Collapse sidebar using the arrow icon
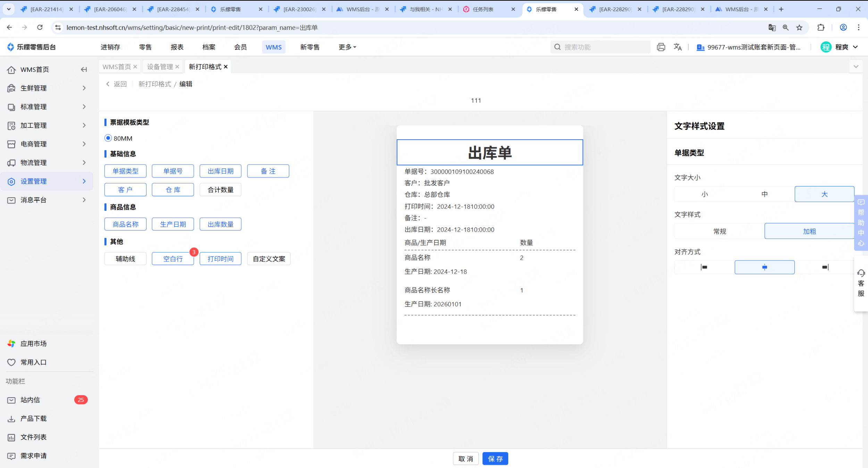 click(84, 69)
